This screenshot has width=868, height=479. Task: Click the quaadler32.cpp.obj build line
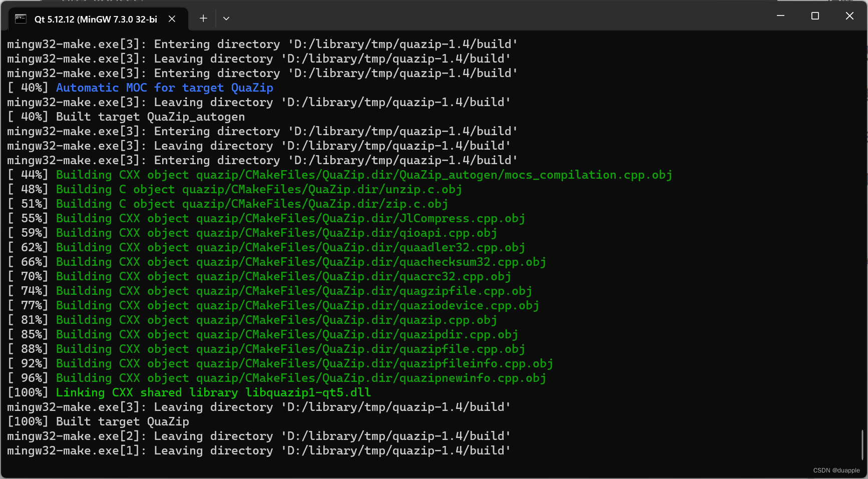[266, 247]
